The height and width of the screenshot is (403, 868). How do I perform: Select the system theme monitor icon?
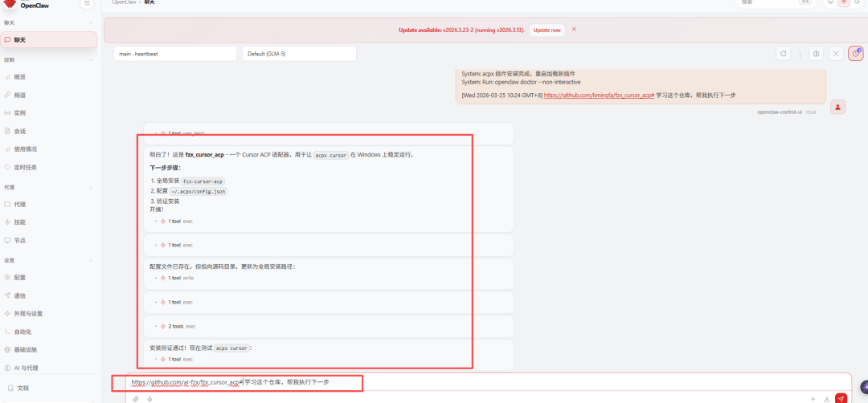pyautogui.click(x=830, y=2)
